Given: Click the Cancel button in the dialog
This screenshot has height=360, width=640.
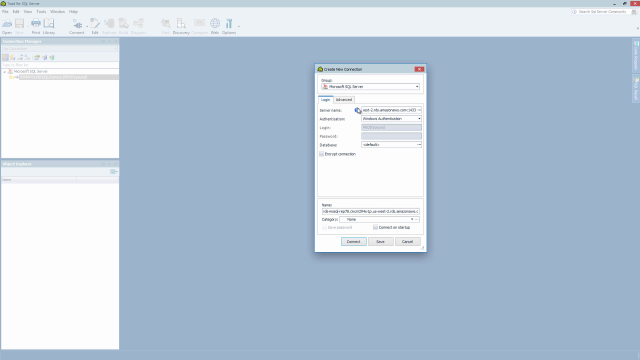Looking at the screenshot, I should coord(407,242).
